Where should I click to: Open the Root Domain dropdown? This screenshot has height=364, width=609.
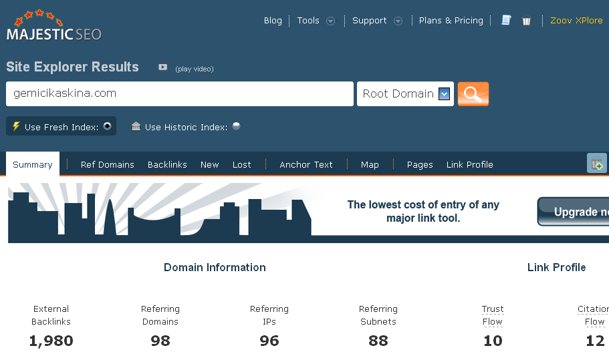(405, 94)
